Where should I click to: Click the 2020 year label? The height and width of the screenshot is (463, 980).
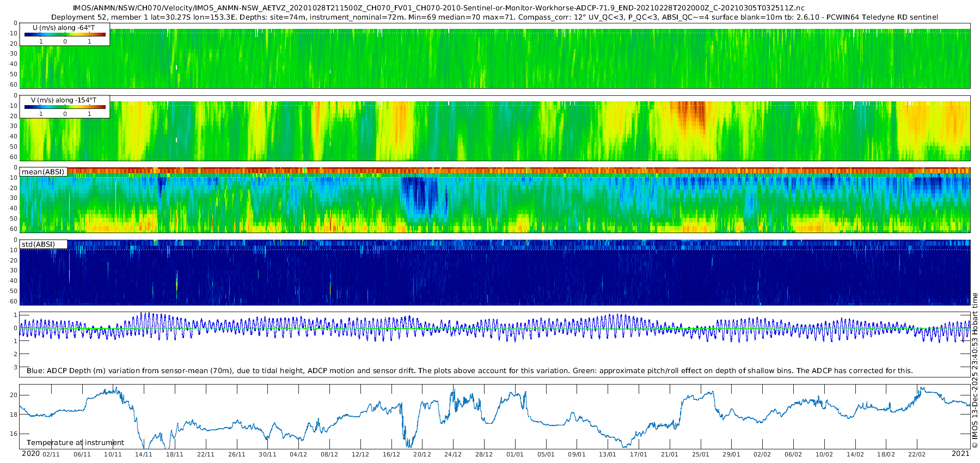pos(30,454)
